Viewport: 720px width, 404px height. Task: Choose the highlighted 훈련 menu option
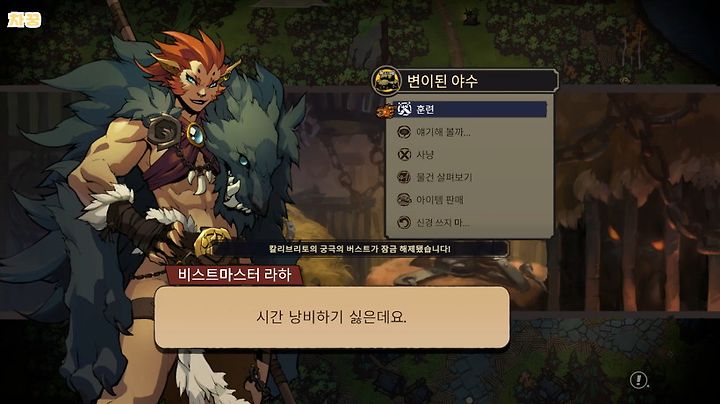[470, 109]
